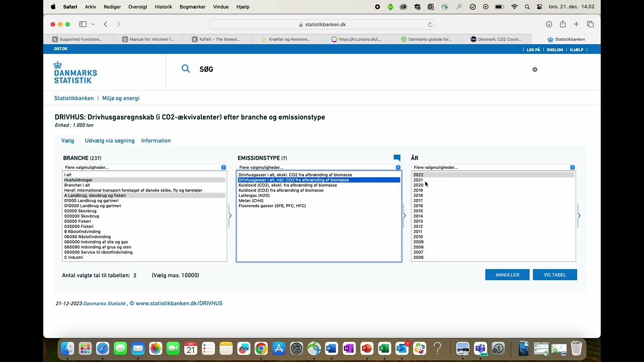Go back with Safari back arrow
This screenshot has height=362, width=644.
pyautogui.click(x=106, y=24)
